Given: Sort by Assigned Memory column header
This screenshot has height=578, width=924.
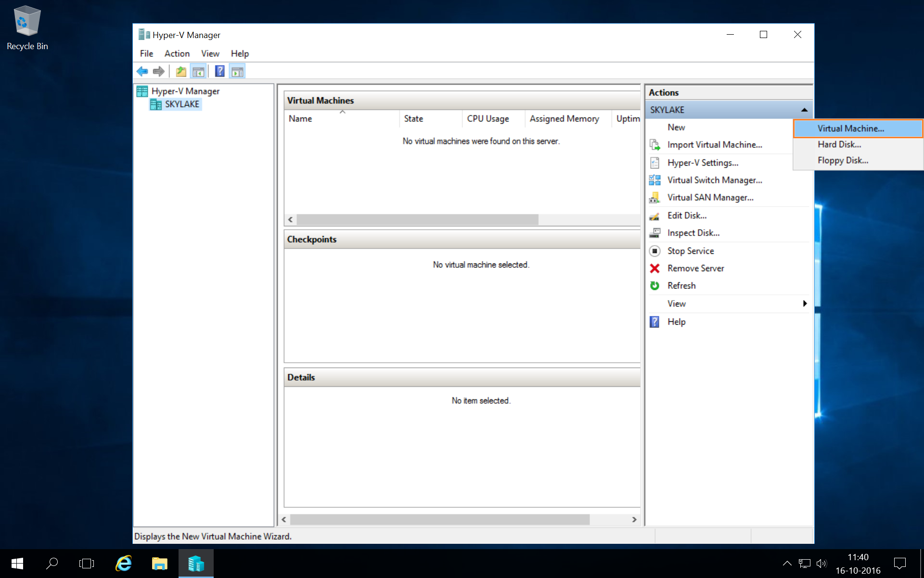Looking at the screenshot, I should (x=568, y=118).
